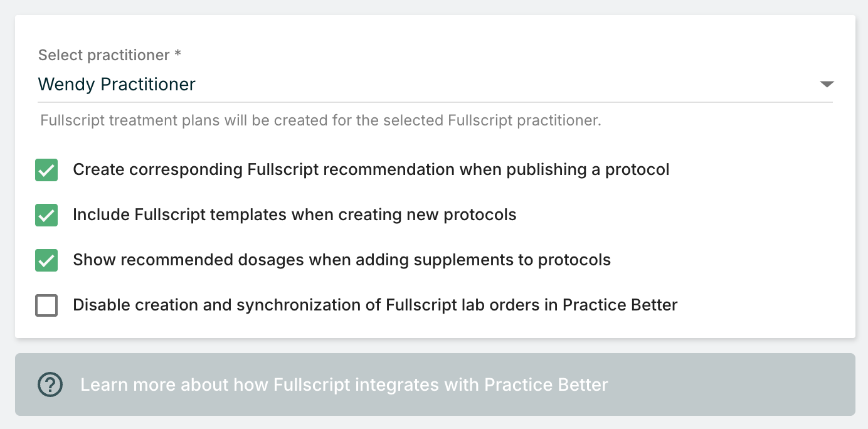Screen dimensions: 868x429
Task: Click the gray banner at the bottom
Action: (434, 384)
